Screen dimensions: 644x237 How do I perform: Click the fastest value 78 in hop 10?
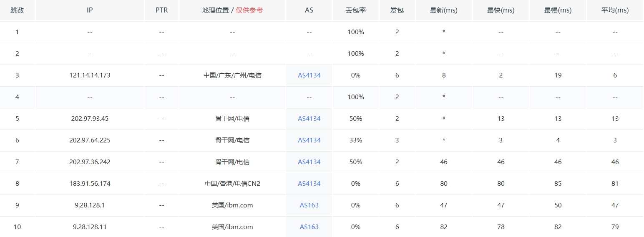pos(501,227)
